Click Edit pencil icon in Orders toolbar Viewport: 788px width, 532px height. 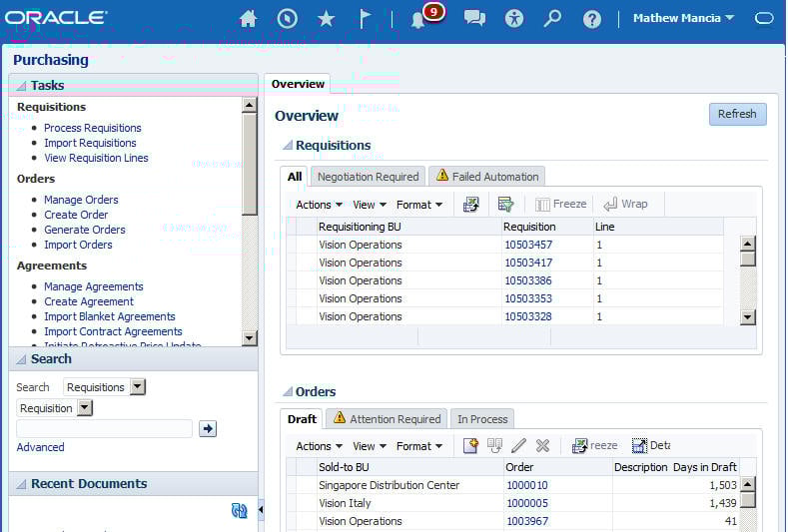point(518,445)
